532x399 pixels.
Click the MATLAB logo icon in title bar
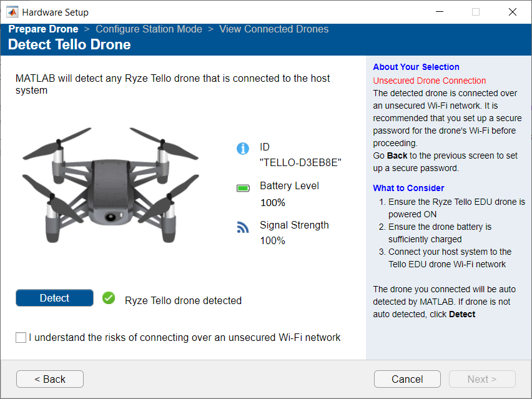(x=12, y=12)
